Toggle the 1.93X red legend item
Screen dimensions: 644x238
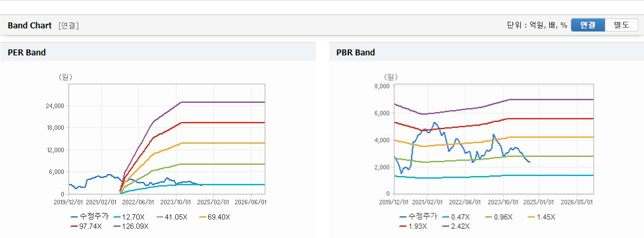413,226
